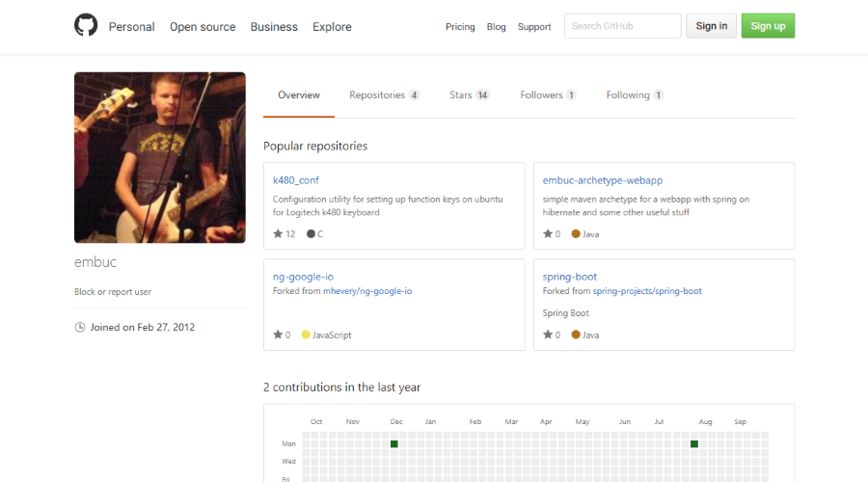
Task: Click the star icon on embuc-archetype-webapp
Action: pos(548,234)
